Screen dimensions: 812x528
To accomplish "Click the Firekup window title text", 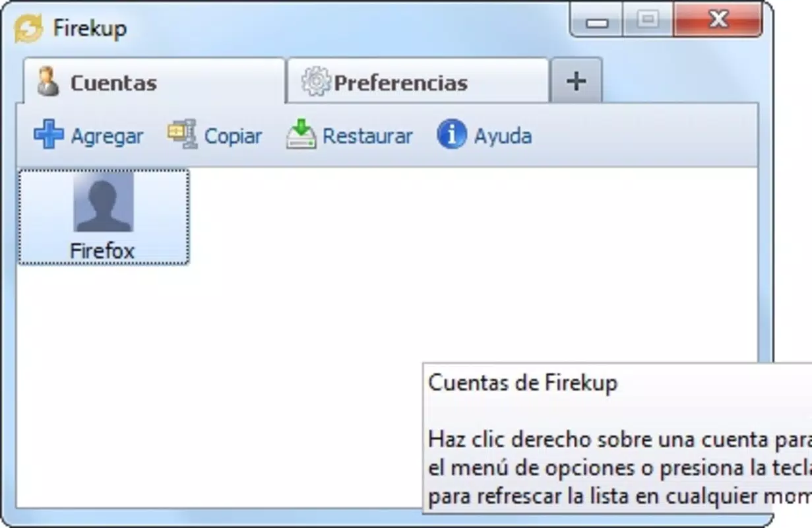I will tap(90, 29).
